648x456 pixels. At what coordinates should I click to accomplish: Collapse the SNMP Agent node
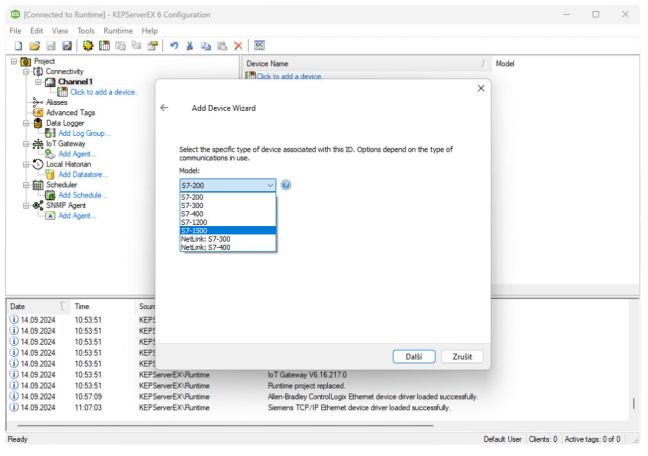pos(26,205)
